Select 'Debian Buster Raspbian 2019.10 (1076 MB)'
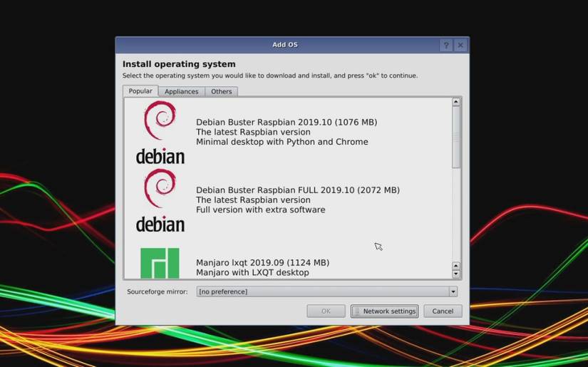 pos(287,122)
